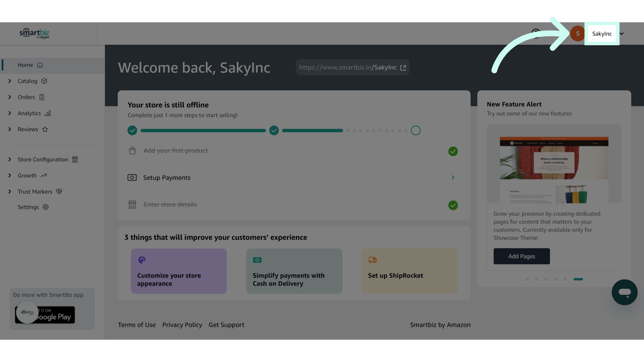
Task: Click the Add Pages button
Action: (522, 256)
